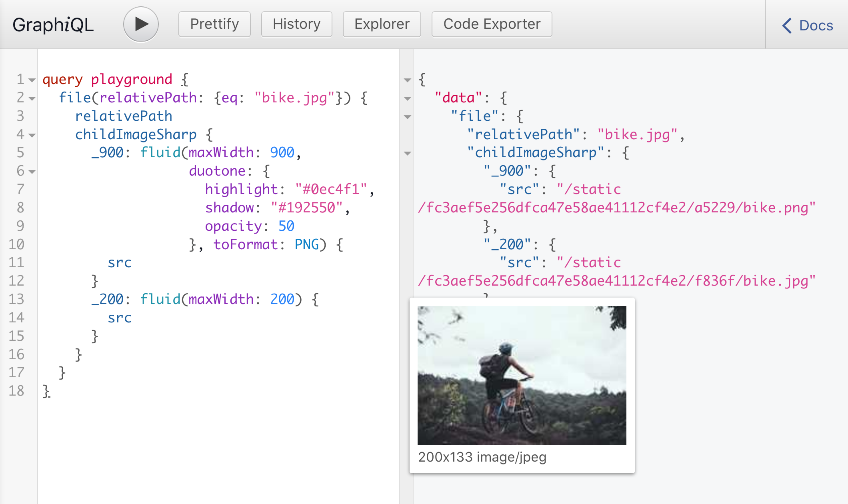Viewport: 848px width, 504px height.
Task: Run the query with the play button
Action: (141, 24)
